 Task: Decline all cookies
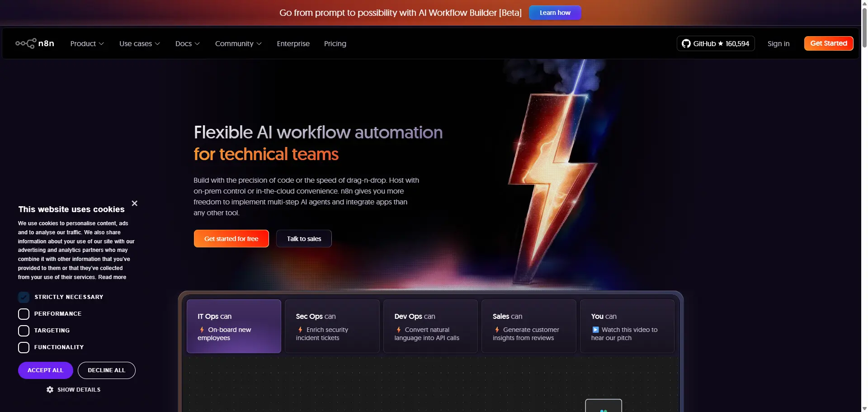coord(107,370)
